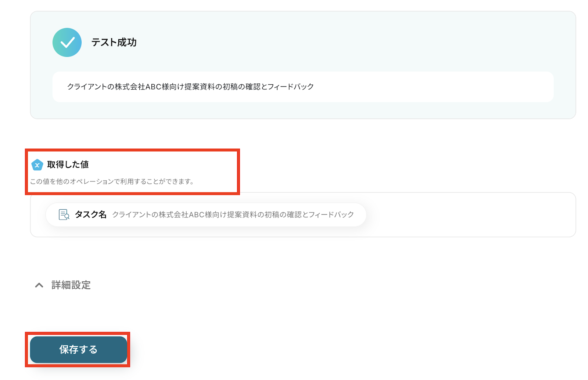This screenshot has height=380, width=588.
Task: Click the タスク名 label
Action: 91,214
